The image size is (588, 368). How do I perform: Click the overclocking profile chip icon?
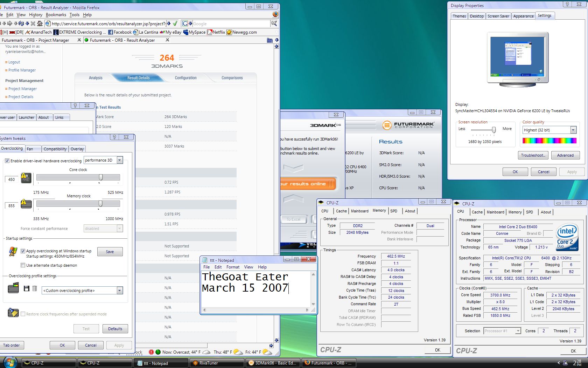tap(13, 288)
